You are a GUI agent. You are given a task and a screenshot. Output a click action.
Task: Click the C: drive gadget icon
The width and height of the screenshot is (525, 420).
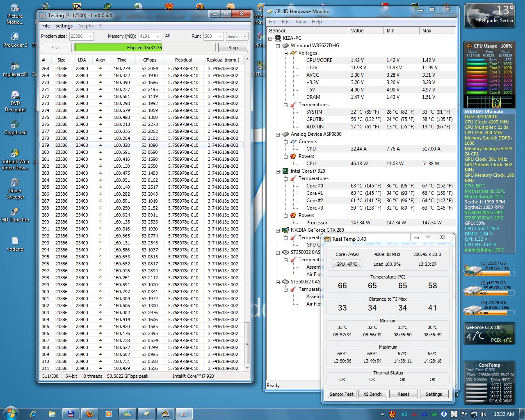click(x=472, y=270)
